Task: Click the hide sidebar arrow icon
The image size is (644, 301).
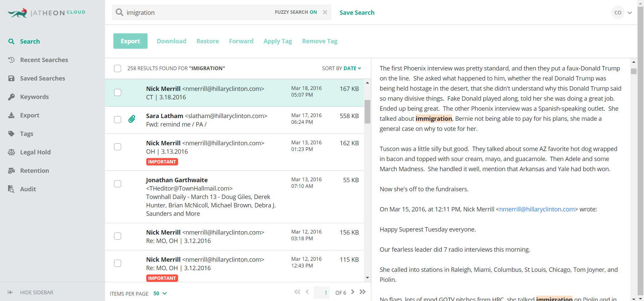Action: [10, 292]
